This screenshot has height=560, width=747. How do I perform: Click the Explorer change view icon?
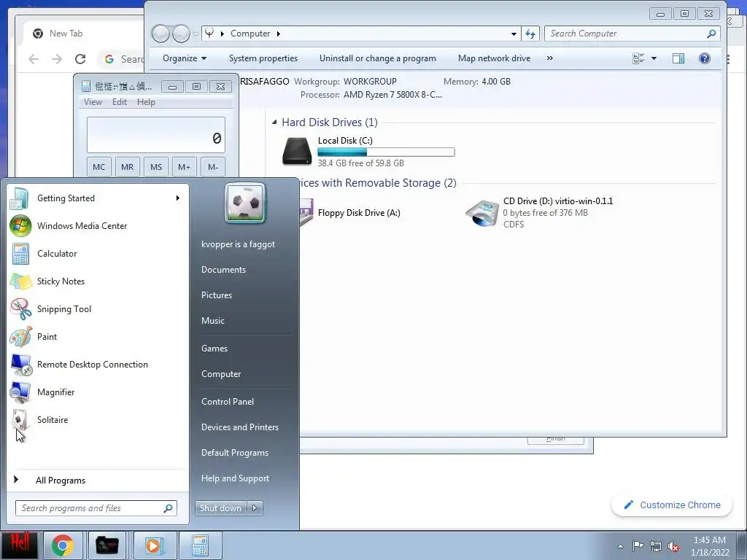[x=638, y=58]
